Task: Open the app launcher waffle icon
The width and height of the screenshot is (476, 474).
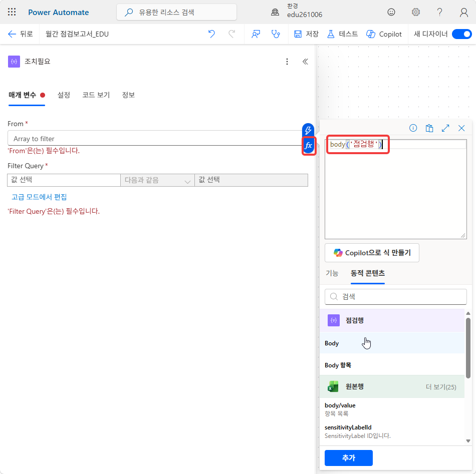Action: coord(12,12)
